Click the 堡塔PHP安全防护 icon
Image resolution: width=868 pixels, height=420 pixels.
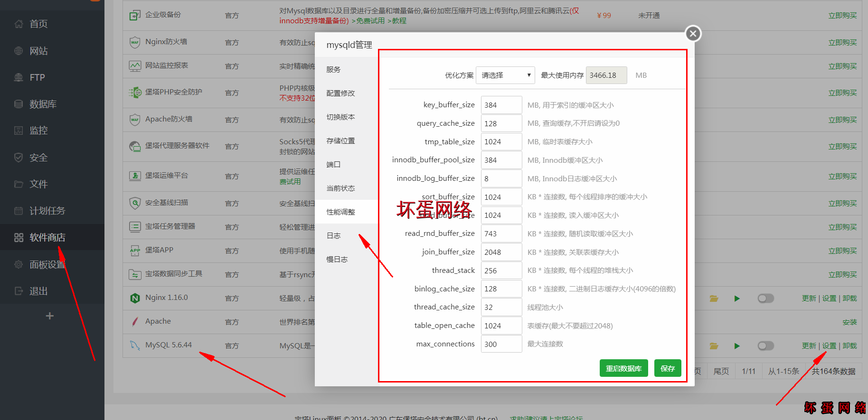[x=135, y=93]
